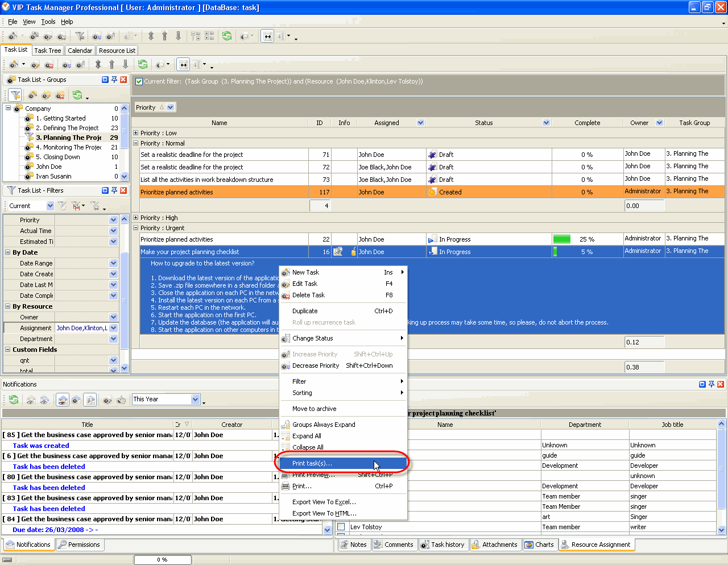
Task: Open the This Year period dropdown
Action: 195,399
